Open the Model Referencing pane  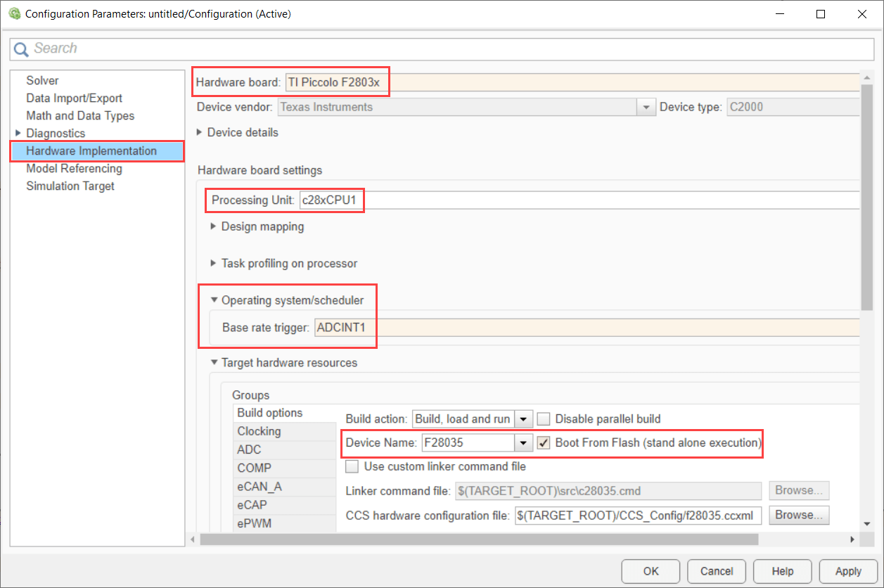74,168
